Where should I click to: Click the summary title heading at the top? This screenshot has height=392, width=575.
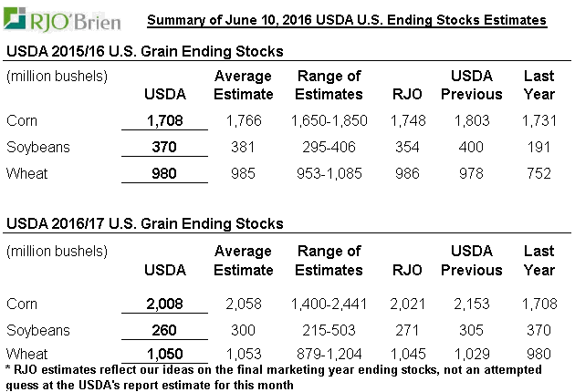coord(346,19)
